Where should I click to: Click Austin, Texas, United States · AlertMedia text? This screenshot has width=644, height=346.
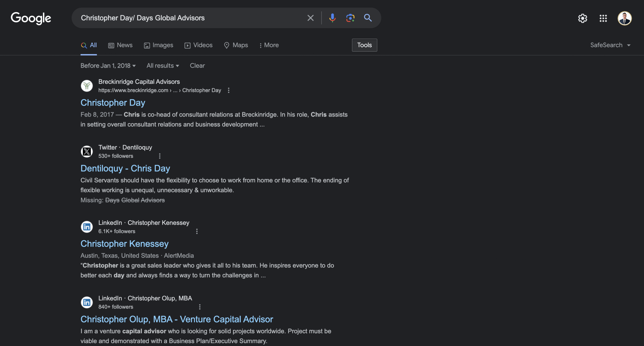(x=137, y=256)
